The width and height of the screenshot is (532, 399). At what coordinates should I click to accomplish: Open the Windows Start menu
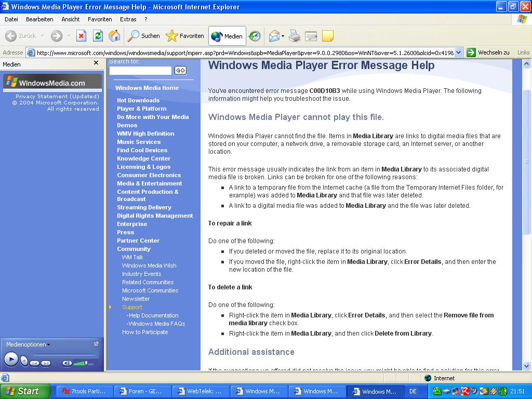point(25,391)
